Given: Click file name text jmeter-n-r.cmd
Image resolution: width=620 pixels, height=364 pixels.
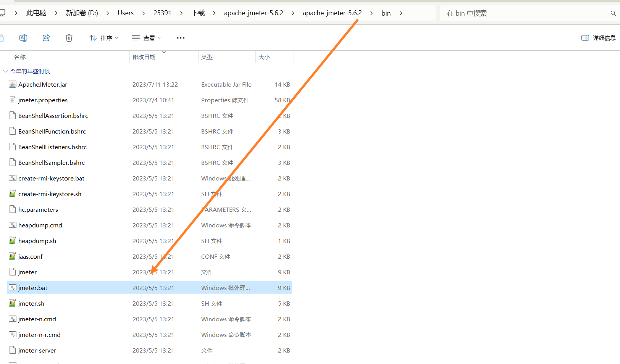Looking at the screenshot, I should click(39, 335).
